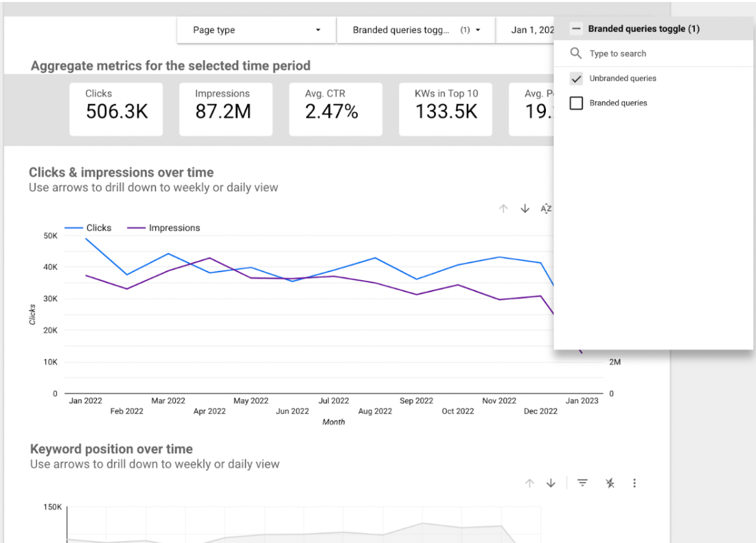Click the Clicks 506.3K scorecard
Image resolution: width=756 pixels, height=543 pixels.
[116, 109]
